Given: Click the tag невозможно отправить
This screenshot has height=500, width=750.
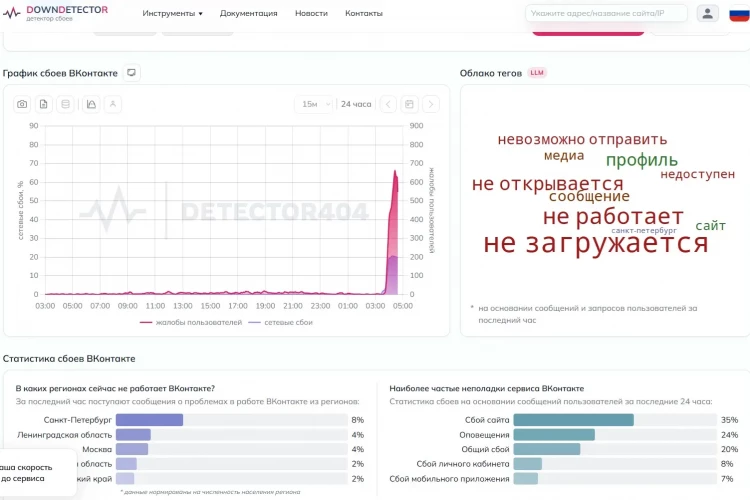Looking at the screenshot, I should 582,139.
